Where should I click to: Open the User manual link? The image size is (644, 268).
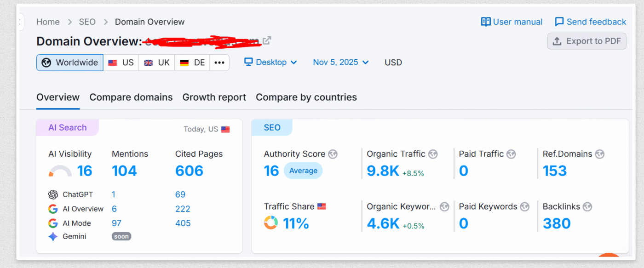512,22
